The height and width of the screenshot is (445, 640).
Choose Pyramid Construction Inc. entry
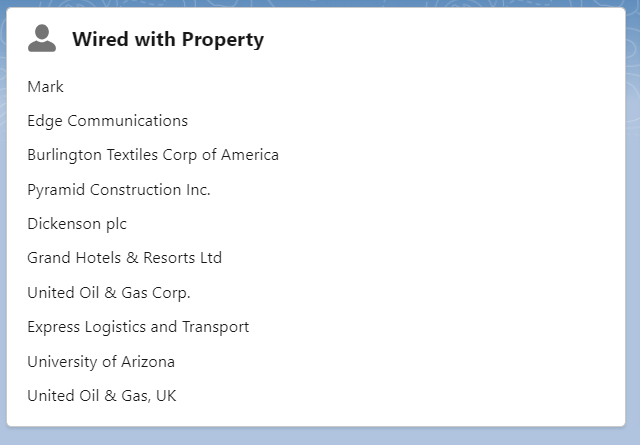coord(119,190)
